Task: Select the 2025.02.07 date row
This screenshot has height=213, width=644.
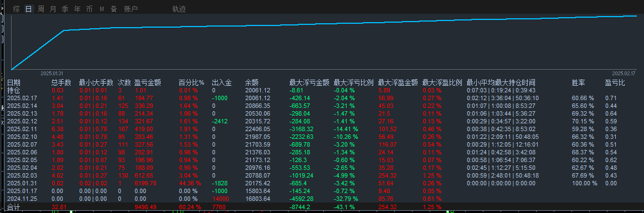Action: pos(22,144)
